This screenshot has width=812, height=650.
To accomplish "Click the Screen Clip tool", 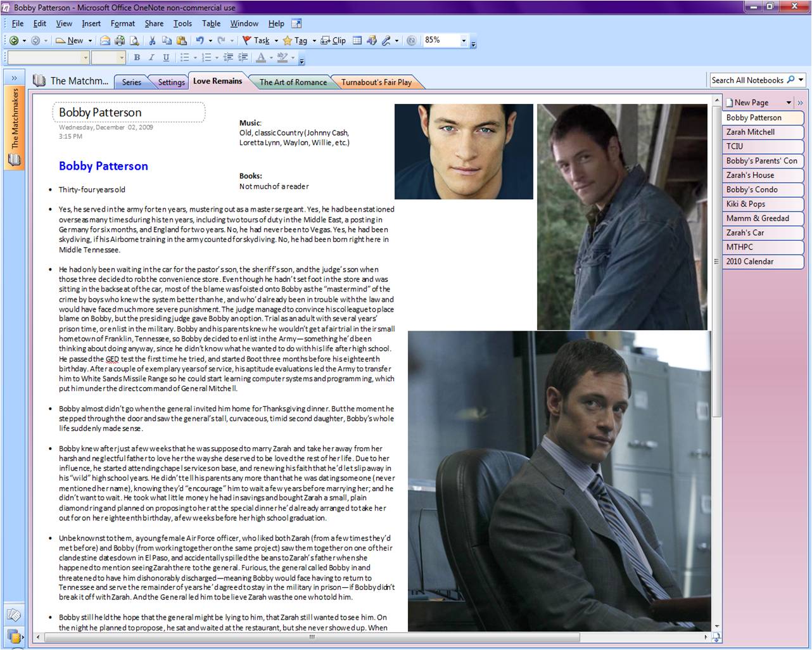I will (x=333, y=41).
